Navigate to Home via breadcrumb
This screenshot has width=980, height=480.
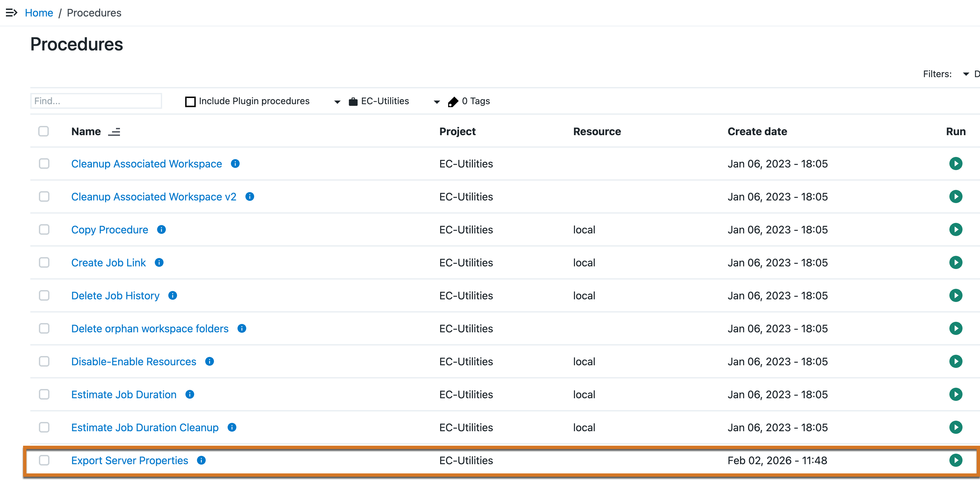(39, 13)
